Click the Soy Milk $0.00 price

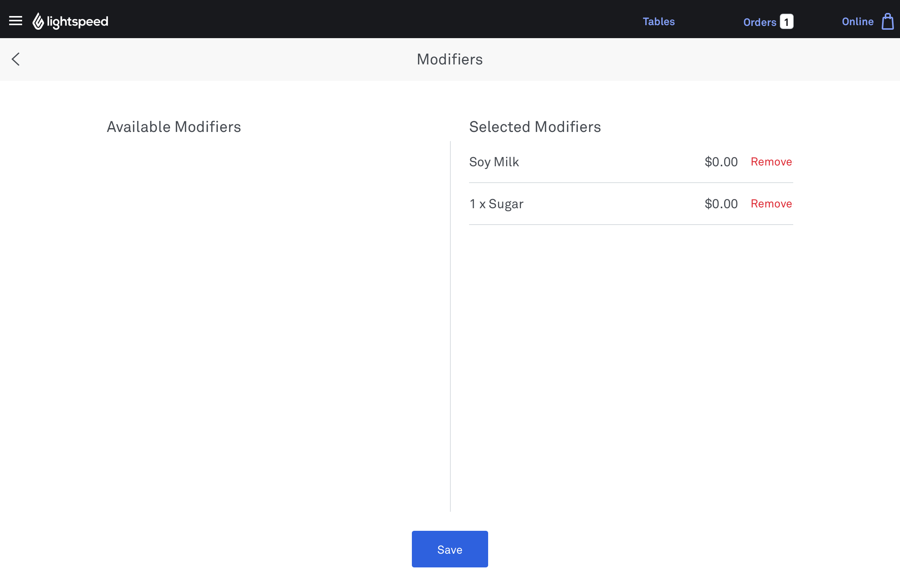tap(721, 162)
